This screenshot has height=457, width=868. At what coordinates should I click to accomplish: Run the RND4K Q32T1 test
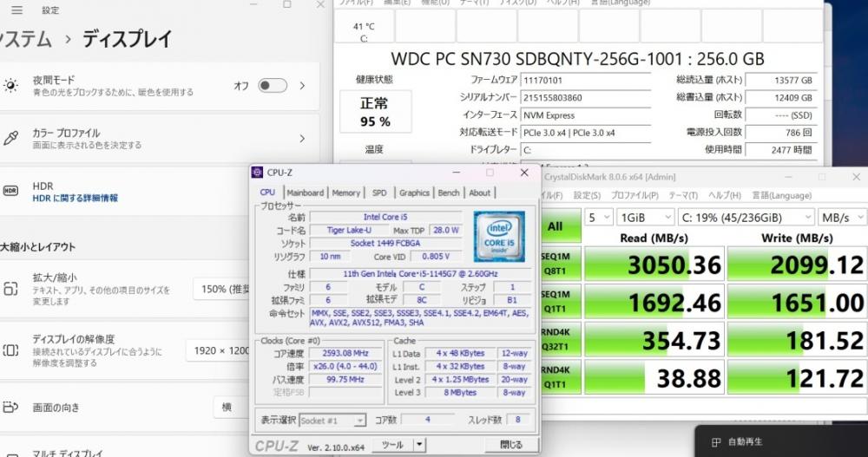click(x=562, y=339)
